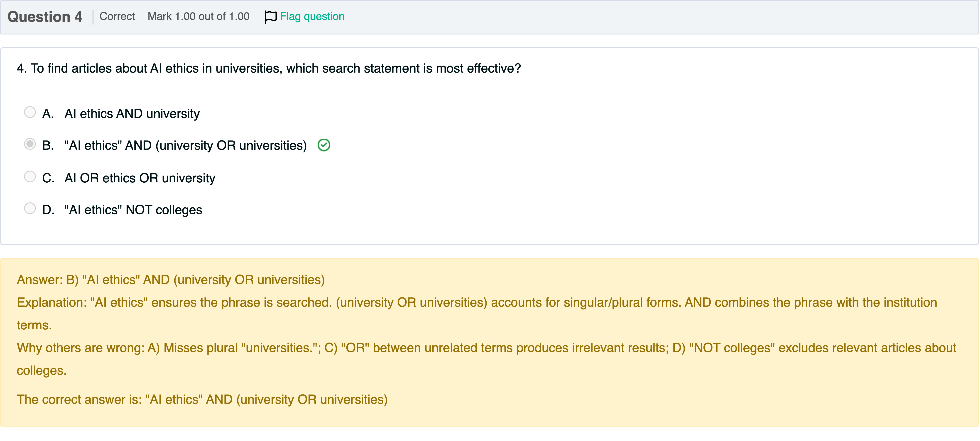Click the green correct checkmark icon
The width and height of the screenshot is (980, 441).
pyautogui.click(x=324, y=145)
